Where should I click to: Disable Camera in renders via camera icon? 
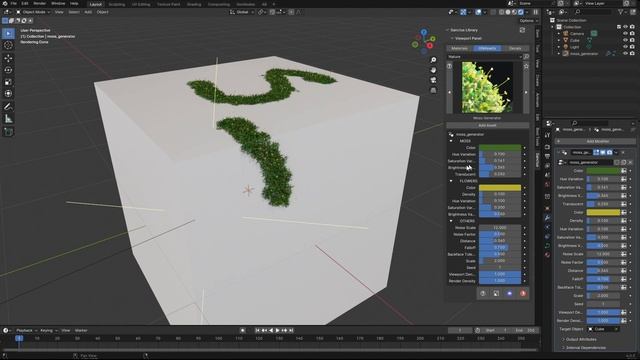point(632,33)
